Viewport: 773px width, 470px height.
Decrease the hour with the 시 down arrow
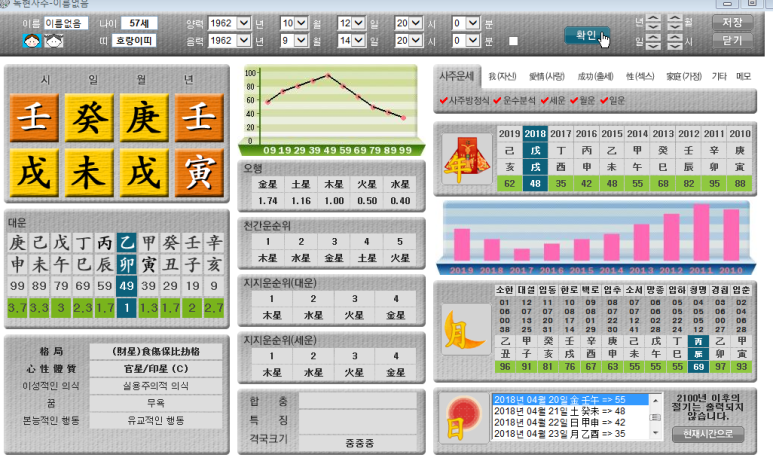(675, 46)
